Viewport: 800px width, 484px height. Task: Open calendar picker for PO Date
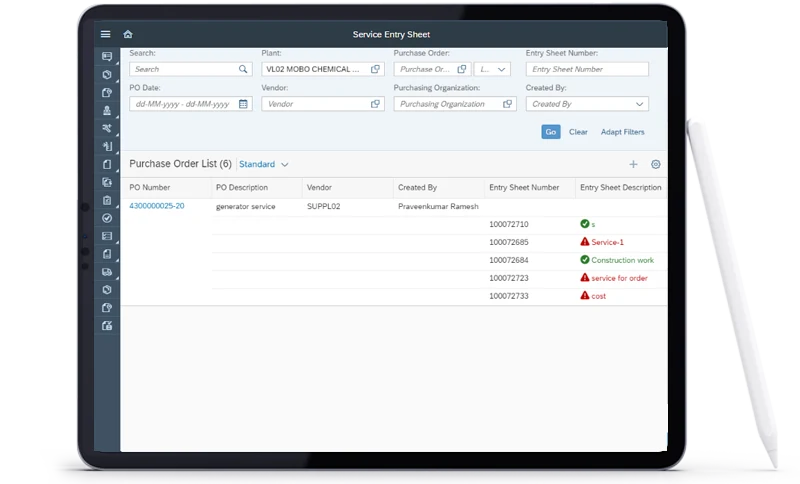point(243,104)
